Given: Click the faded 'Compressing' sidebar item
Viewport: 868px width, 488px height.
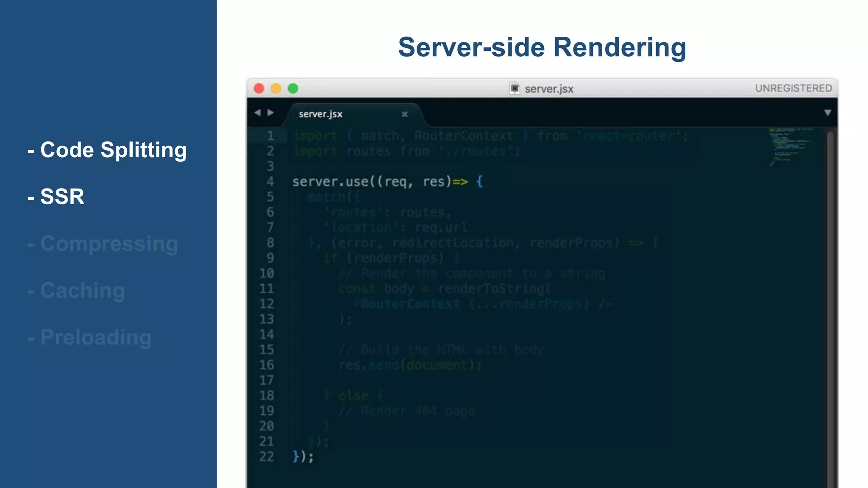Looking at the screenshot, I should click(x=103, y=244).
